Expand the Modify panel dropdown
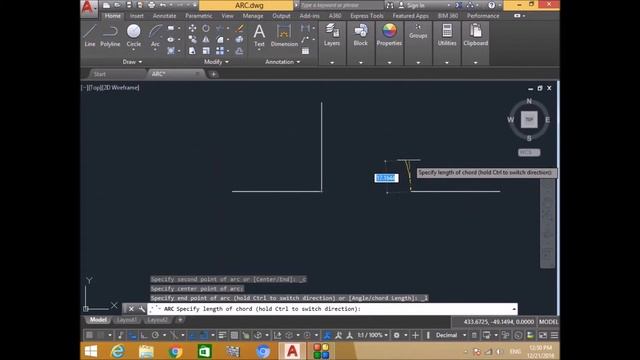The image size is (640, 360). (x=216, y=62)
